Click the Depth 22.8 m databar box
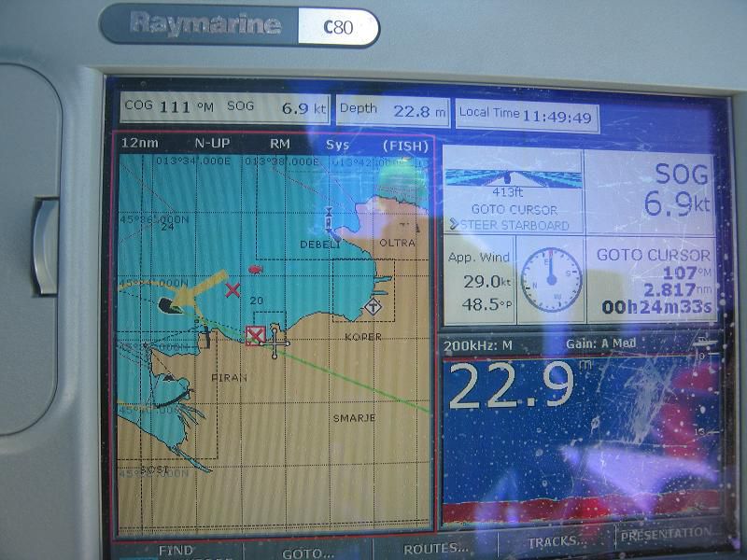Viewport: 747px width, 560px height. coord(393,111)
